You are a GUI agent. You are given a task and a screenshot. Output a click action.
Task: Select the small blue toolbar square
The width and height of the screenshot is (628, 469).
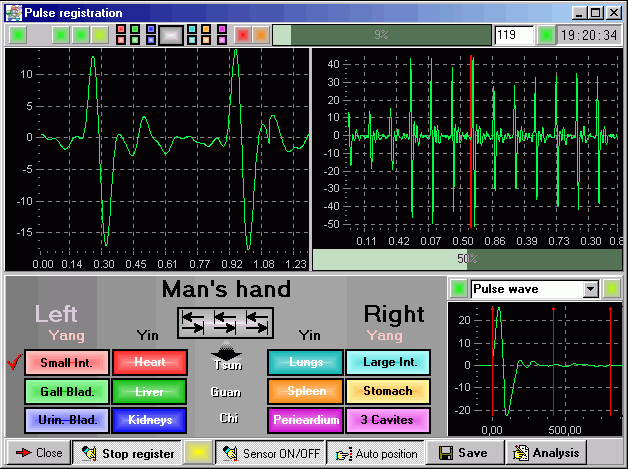[151, 29]
